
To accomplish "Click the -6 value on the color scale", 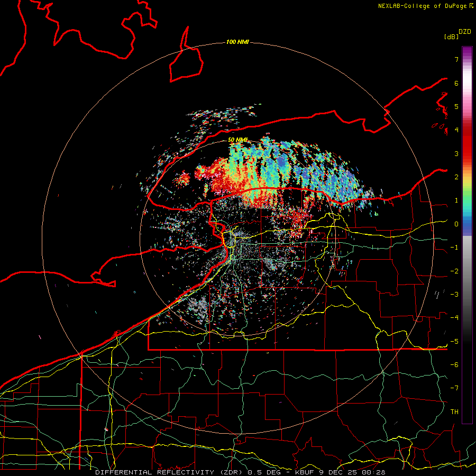I will tap(454, 365).
